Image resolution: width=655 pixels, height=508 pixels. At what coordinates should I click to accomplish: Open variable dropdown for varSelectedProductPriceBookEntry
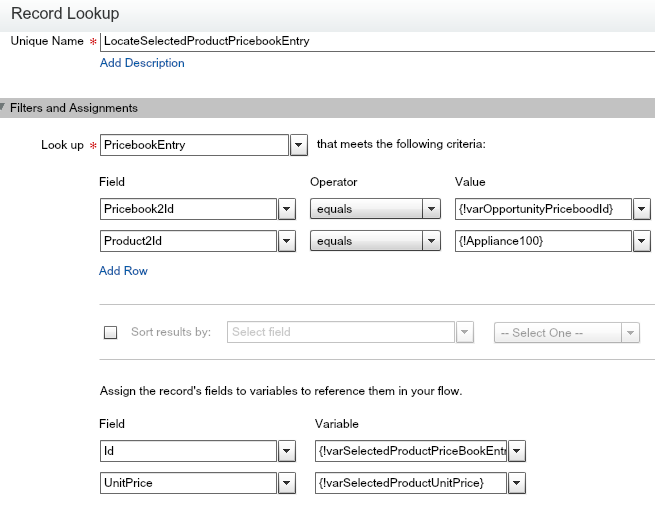click(517, 451)
